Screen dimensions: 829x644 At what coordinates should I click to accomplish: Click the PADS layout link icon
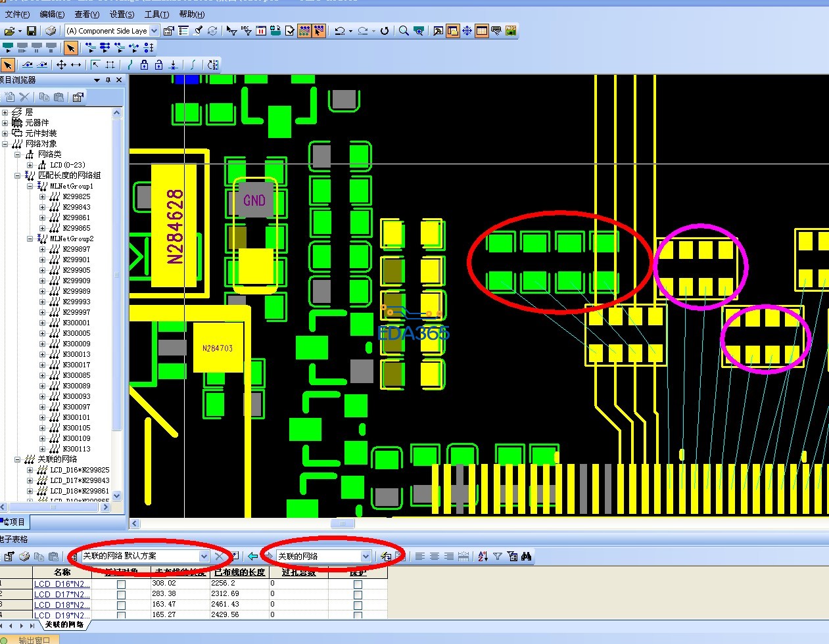point(511,31)
